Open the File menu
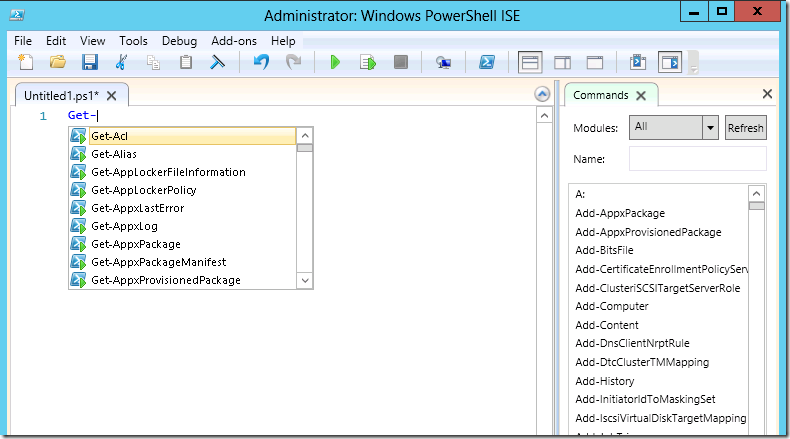 tap(23, 41)
